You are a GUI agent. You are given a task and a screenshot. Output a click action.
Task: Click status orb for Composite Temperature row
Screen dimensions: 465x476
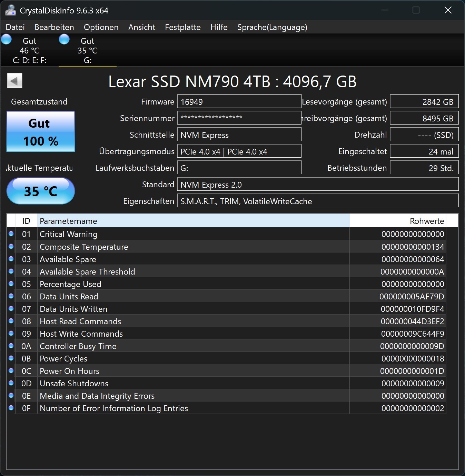click(11, 246)
